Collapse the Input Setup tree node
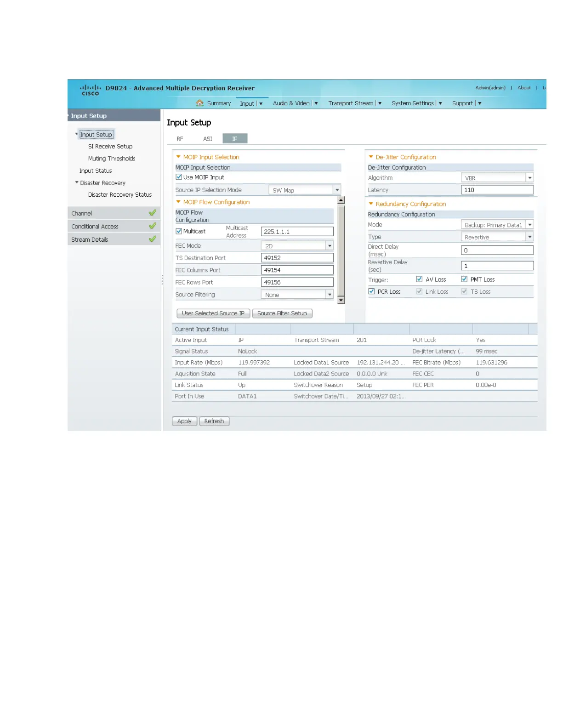 click(x=77, y=134)
